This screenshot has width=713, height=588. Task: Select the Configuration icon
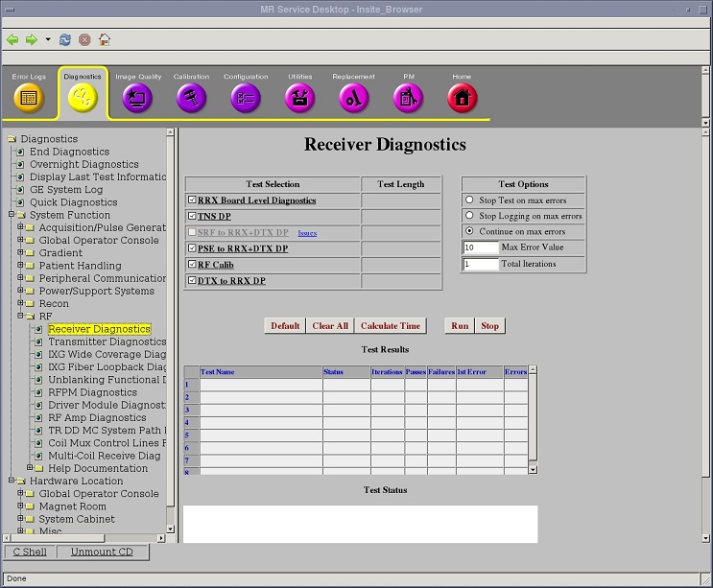246,97
